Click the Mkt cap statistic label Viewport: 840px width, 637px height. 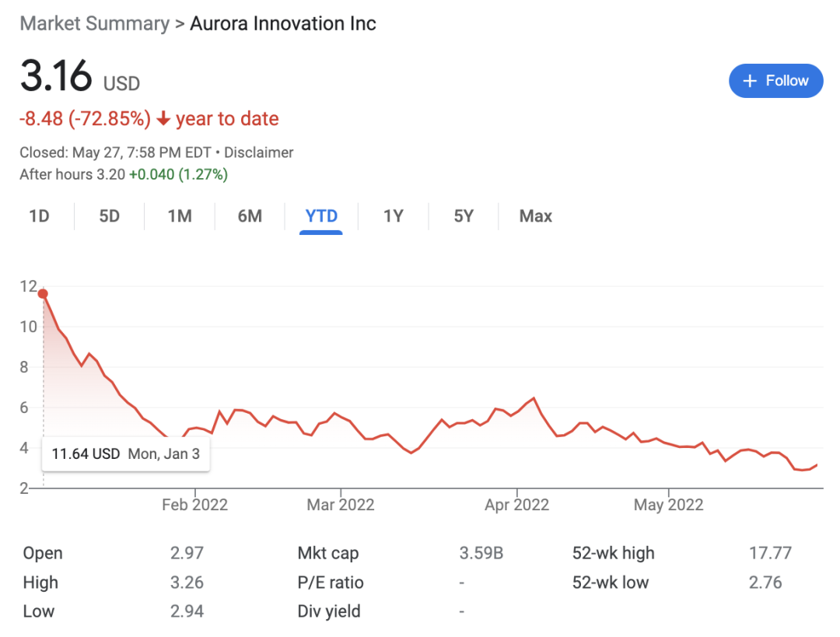click(327, 554)
